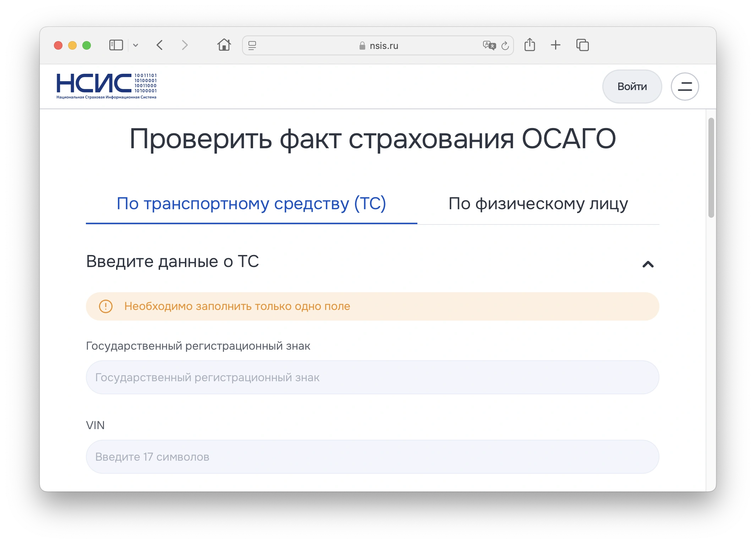
Task: Focus the Государственный регистрационный знак field
Action: (372, 377)
